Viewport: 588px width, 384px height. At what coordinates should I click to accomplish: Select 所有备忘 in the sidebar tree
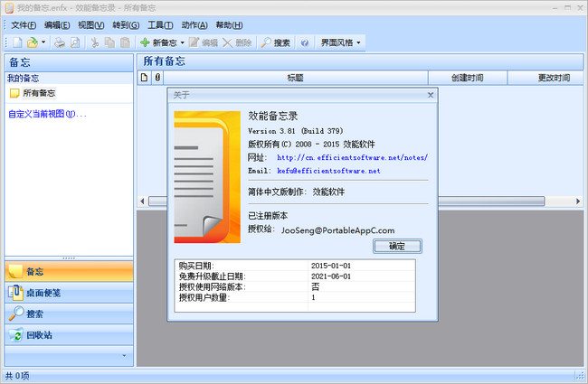[x=39, y=93]
